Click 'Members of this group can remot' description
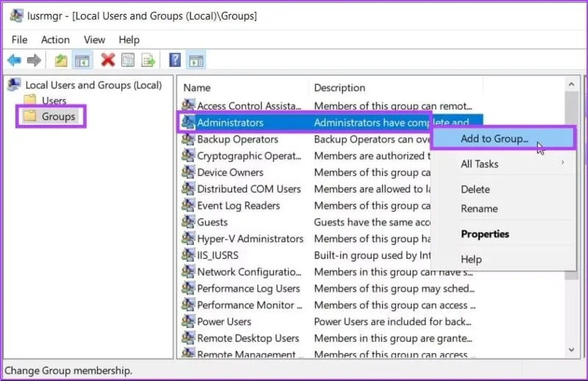The width and height of the screenshot is (588, 381). (393, 106)
